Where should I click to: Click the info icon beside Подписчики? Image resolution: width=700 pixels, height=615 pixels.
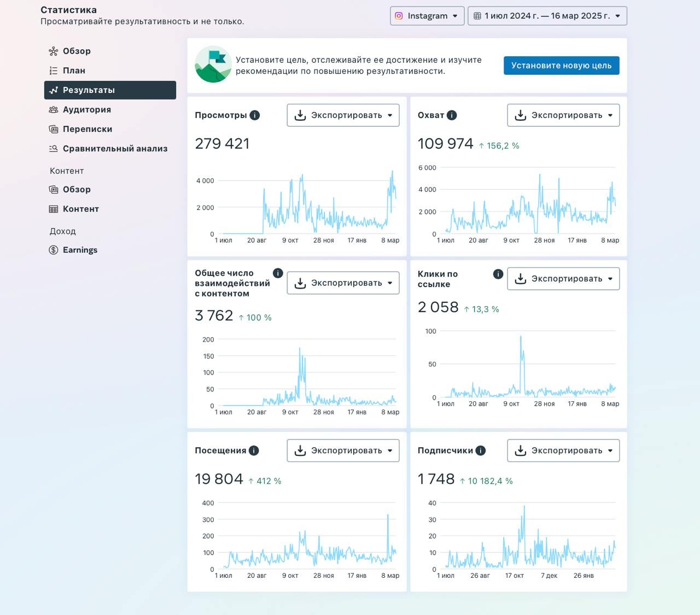480,450
